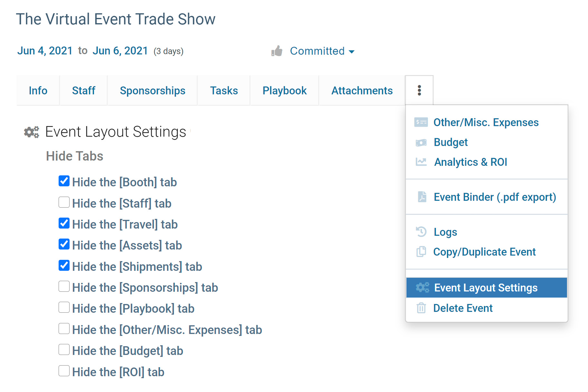Toggle Hide the [ROI] tab checkbox
The height and width of the screenshot is (392, 588).
coord(64,371)
